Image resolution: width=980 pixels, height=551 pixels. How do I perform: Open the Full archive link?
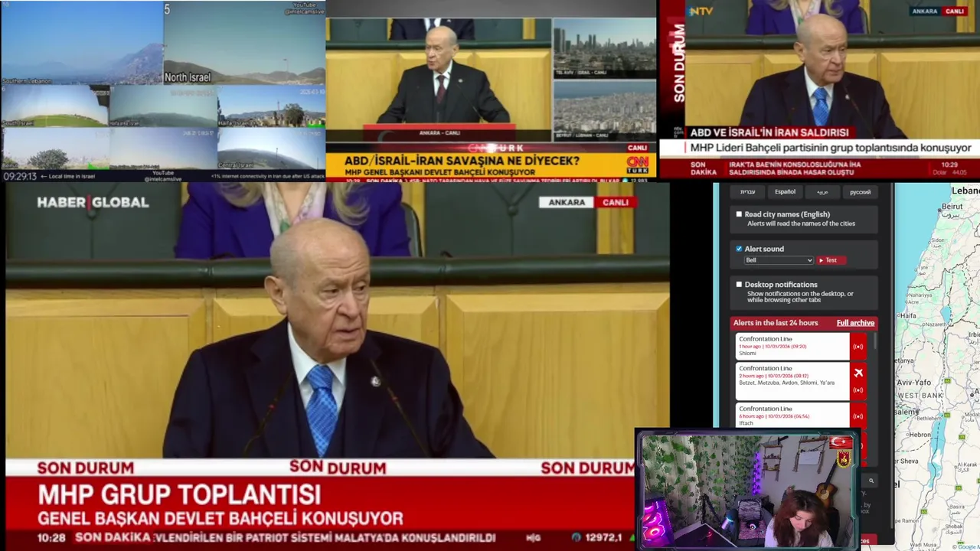[855, 323]
